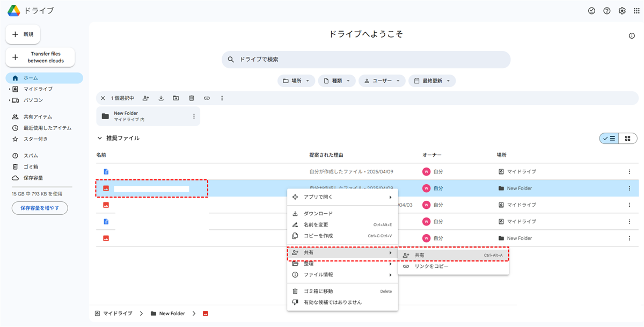This screenshot has height=327, width=644.
Task: Click the share icon in selection toolbar
Action: [x=145, y=98]
